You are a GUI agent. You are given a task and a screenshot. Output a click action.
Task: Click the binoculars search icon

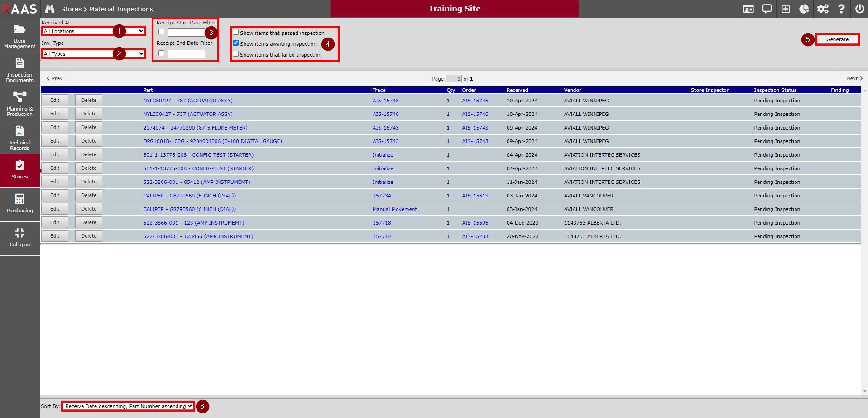pos(50,9)
